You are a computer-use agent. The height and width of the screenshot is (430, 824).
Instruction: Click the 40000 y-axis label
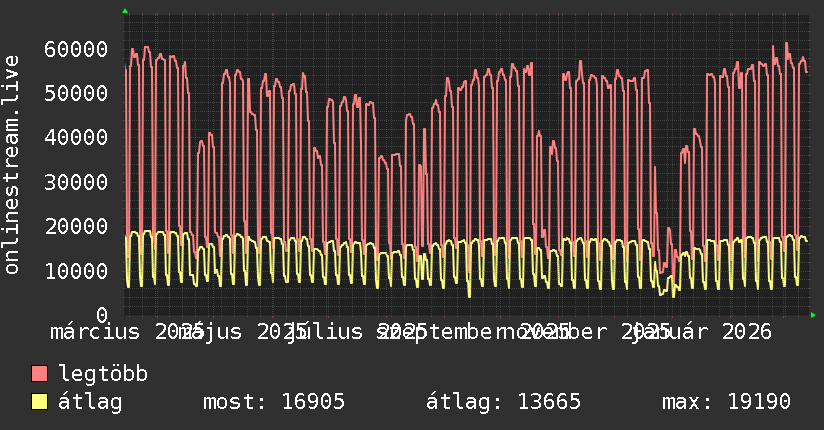(76, 138)
